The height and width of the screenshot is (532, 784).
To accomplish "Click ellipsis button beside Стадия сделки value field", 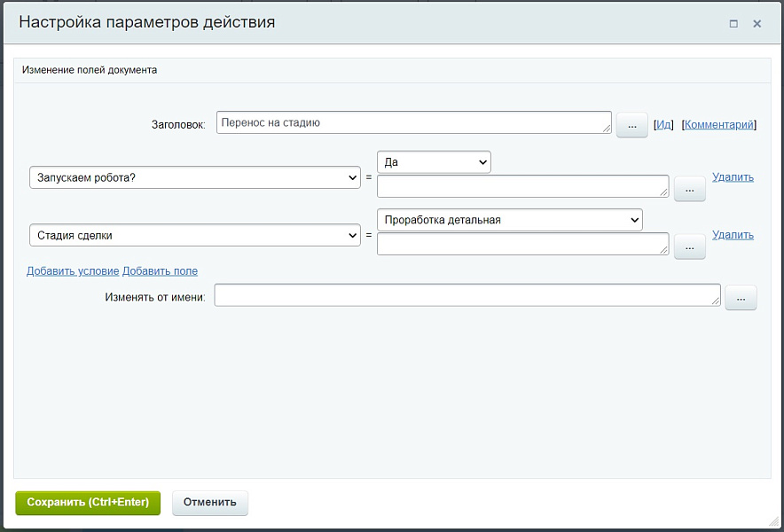I will tap(689, 246).
